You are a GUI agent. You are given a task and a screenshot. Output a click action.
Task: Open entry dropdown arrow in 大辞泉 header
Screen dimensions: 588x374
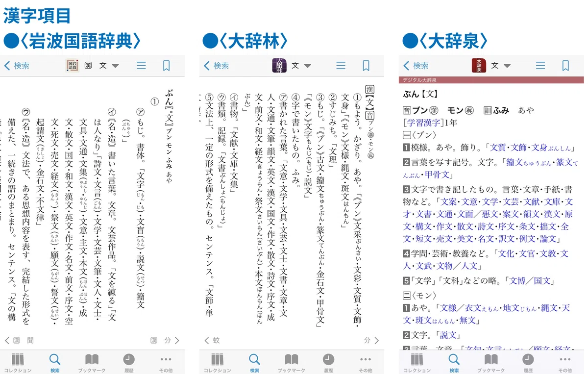click(507, 66)
